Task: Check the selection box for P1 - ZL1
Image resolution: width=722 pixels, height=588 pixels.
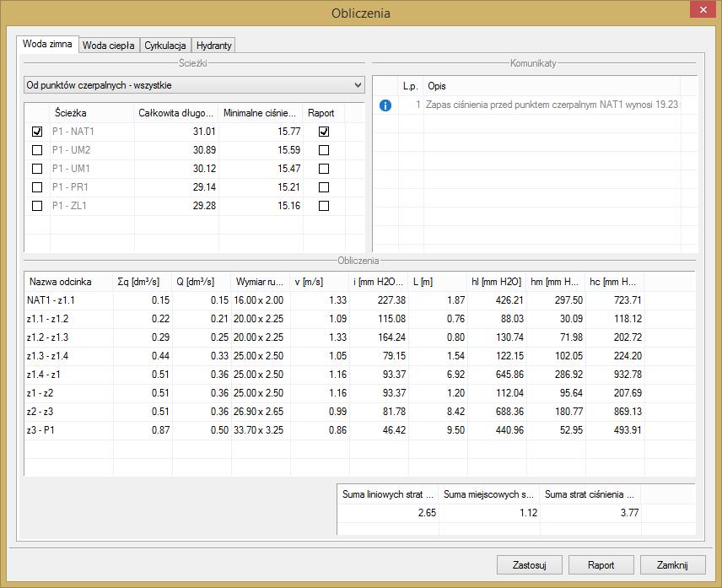Action: pyautogui.click(x=37, y=205)
